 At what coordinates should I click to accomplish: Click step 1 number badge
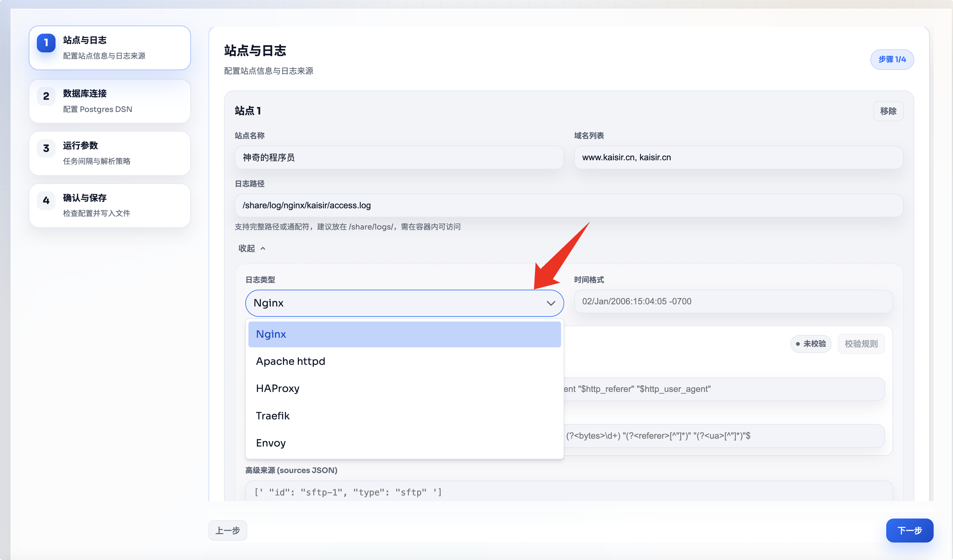coord(46,43)
